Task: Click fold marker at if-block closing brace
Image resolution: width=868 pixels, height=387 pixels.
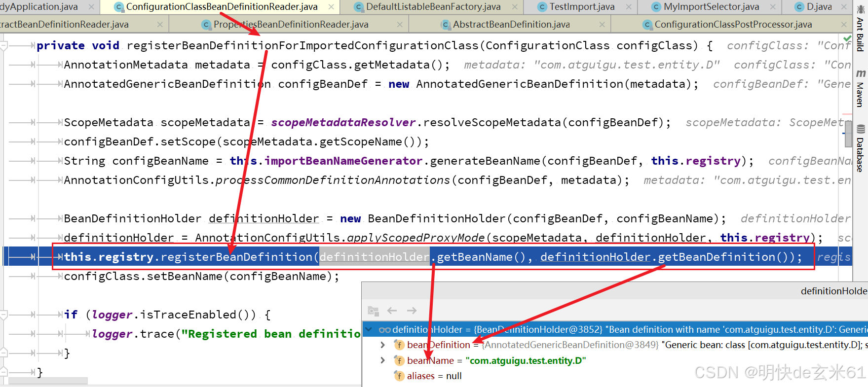Action: [4, 353]
